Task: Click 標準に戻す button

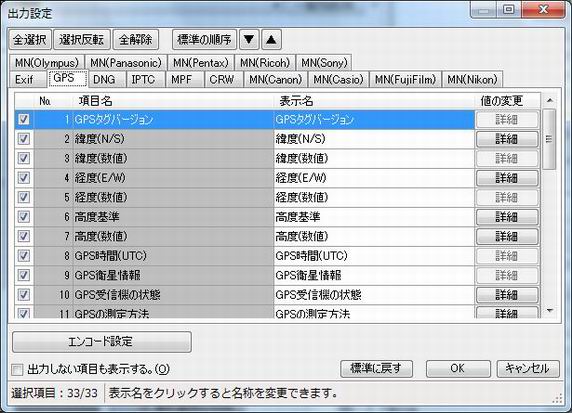Action: click(x=376, y=368)
